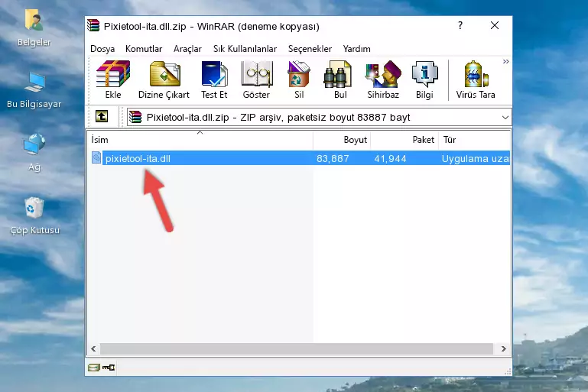Click the Ekle (Add) toolbar icon
The height and width of the screenshot is (392, 588).
tap(113, 79)
